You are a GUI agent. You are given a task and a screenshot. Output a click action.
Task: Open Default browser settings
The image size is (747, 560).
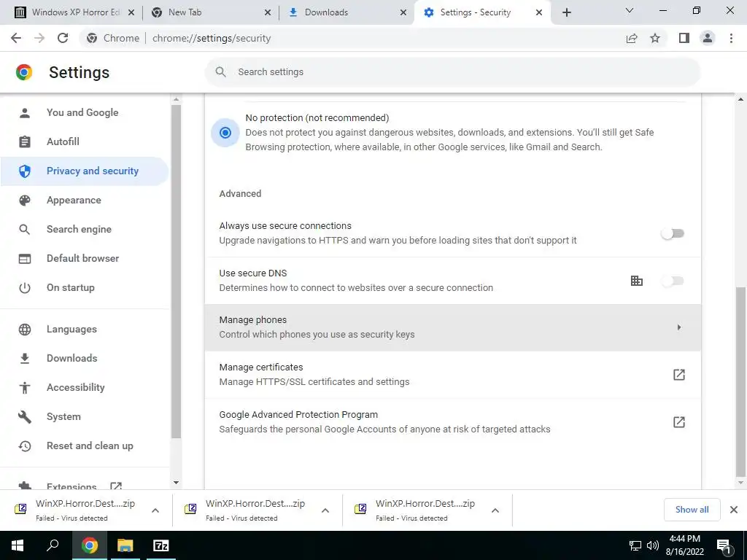pos(83,258)
